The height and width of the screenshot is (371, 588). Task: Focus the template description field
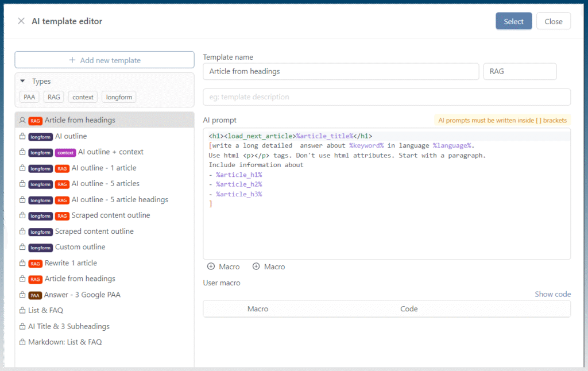click(387, 97)
